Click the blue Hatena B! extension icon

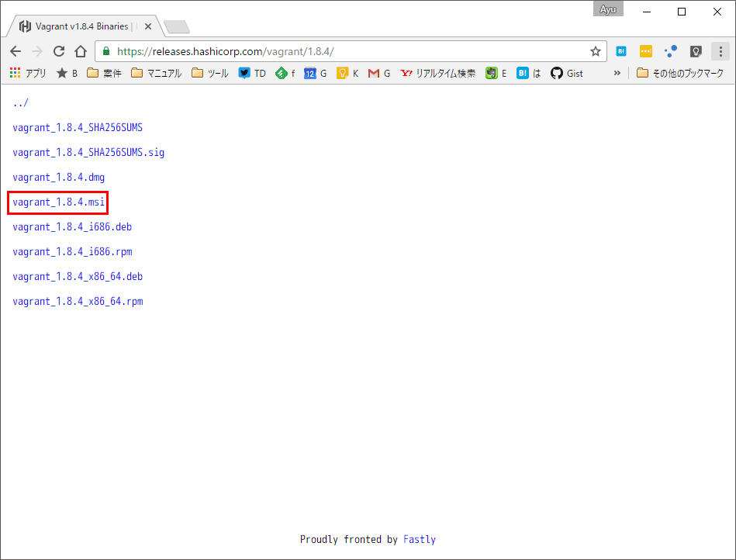click(621, 51)
